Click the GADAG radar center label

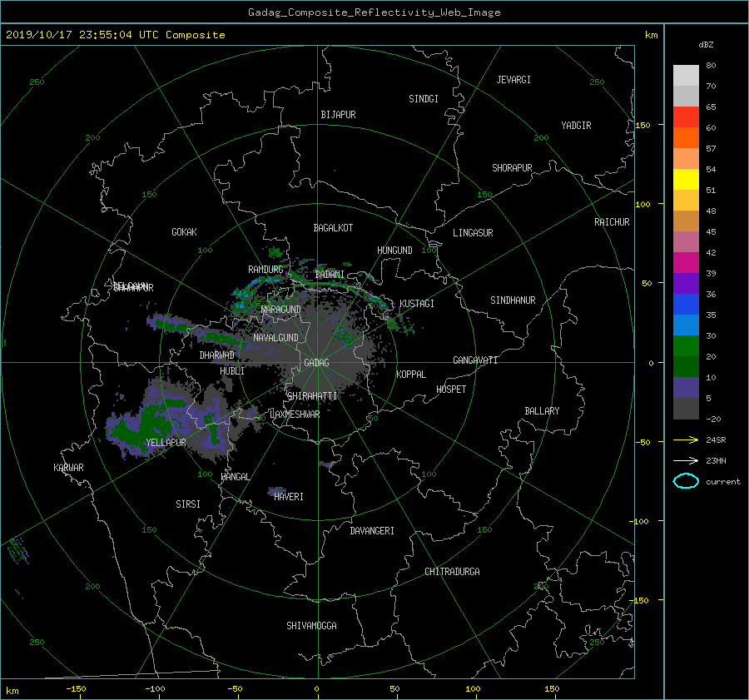(317, 363)
